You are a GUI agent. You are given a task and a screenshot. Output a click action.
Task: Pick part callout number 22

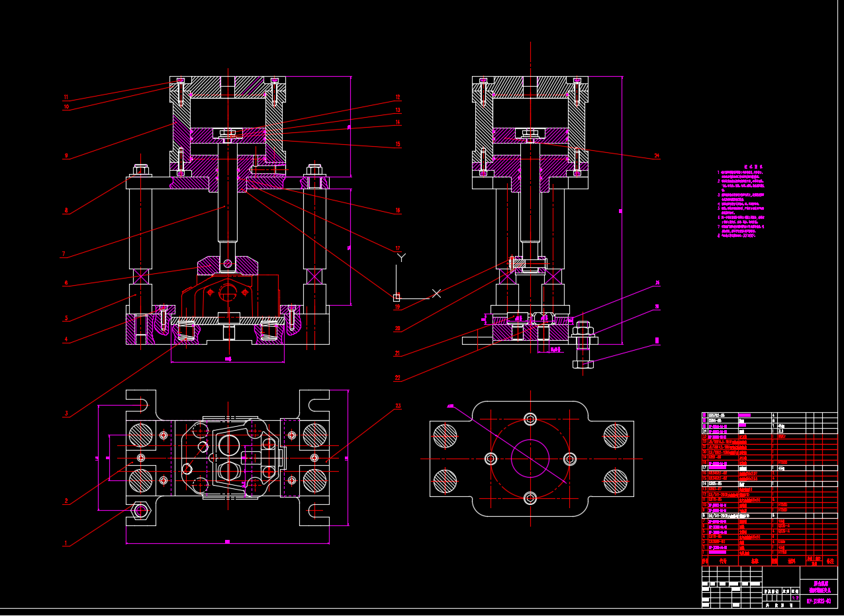click(x=398, y=378)
